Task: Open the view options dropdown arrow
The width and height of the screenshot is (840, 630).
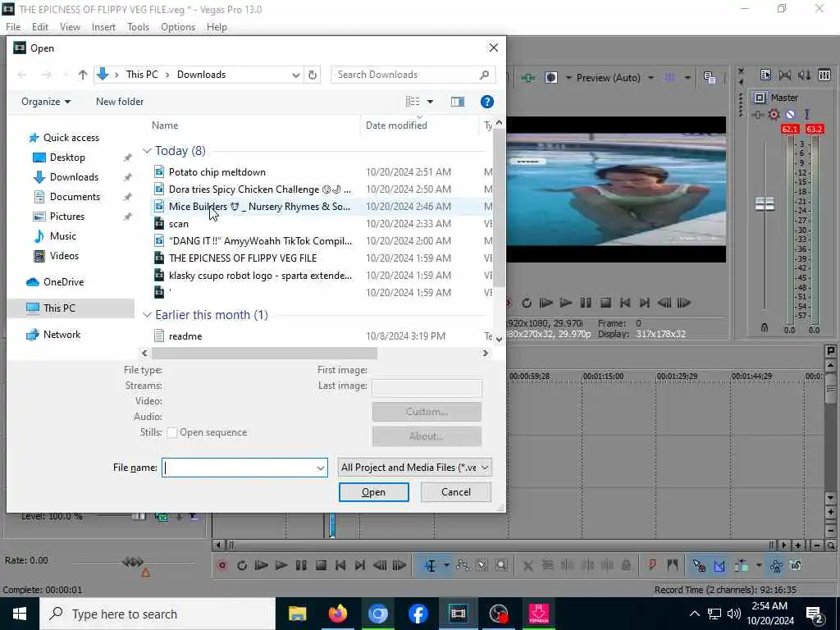Action: (430, 102)
